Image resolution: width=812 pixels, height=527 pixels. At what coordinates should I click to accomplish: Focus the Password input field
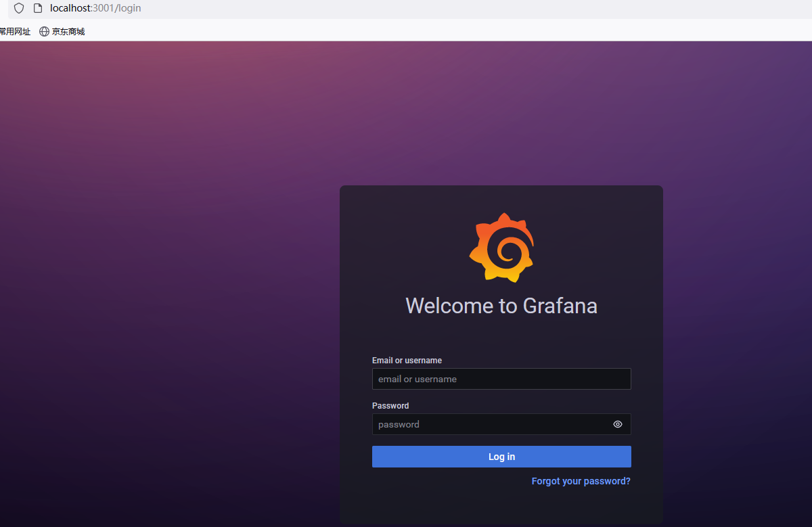[x=501, y=424]
